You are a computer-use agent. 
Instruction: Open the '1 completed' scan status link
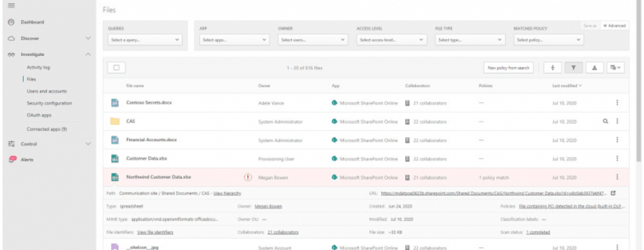click(x=538, y=232)
